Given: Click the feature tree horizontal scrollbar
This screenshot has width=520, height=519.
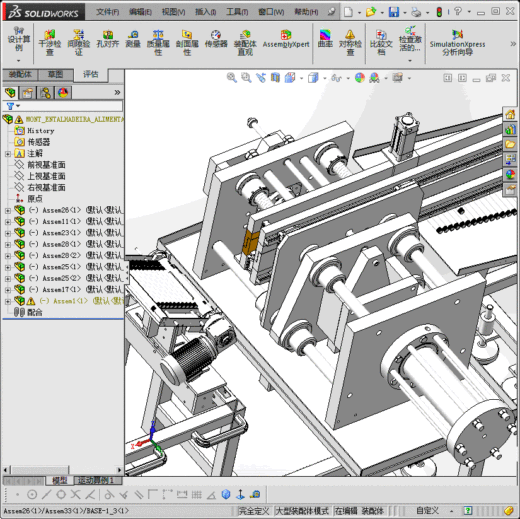Looking at the screenshot, I should [x=63, y=470].
